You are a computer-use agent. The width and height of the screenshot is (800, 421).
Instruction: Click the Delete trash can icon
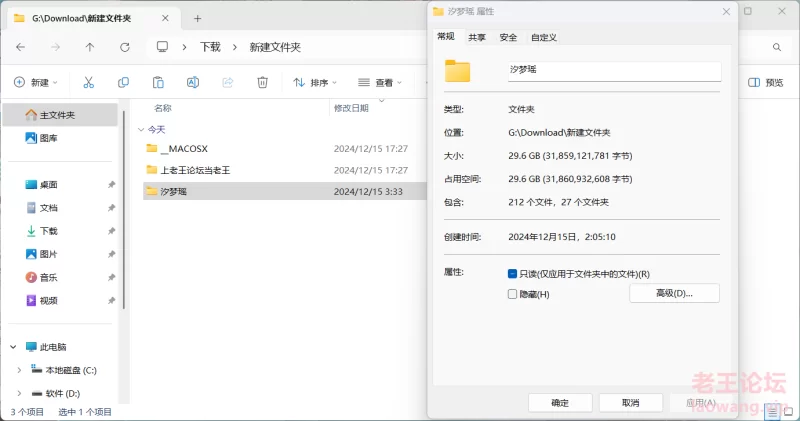tap(262, 82)
